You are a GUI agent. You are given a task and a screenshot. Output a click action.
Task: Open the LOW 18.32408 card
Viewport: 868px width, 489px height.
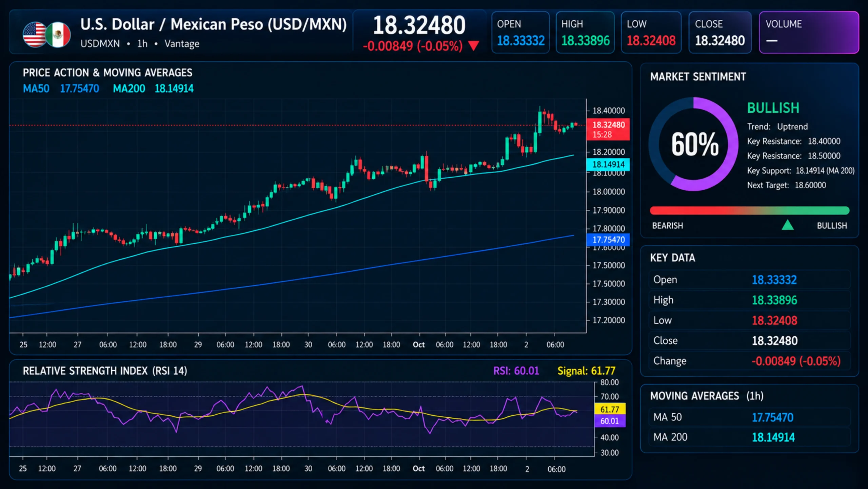651,33
